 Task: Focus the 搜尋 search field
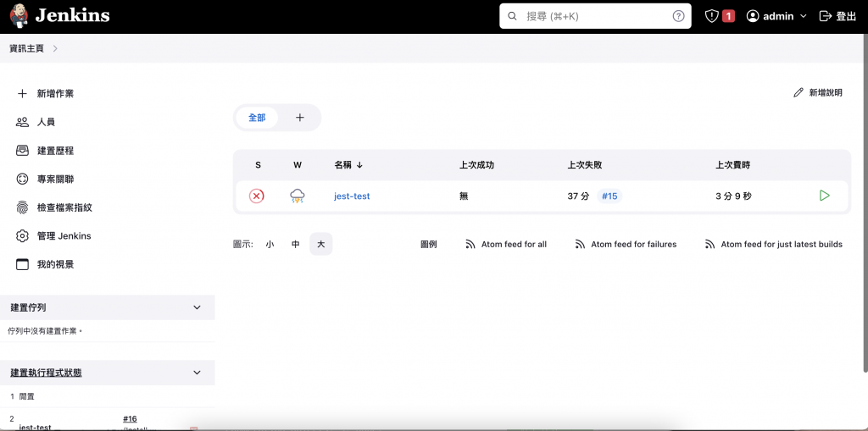pyautogui.click(x=595, y=16)
